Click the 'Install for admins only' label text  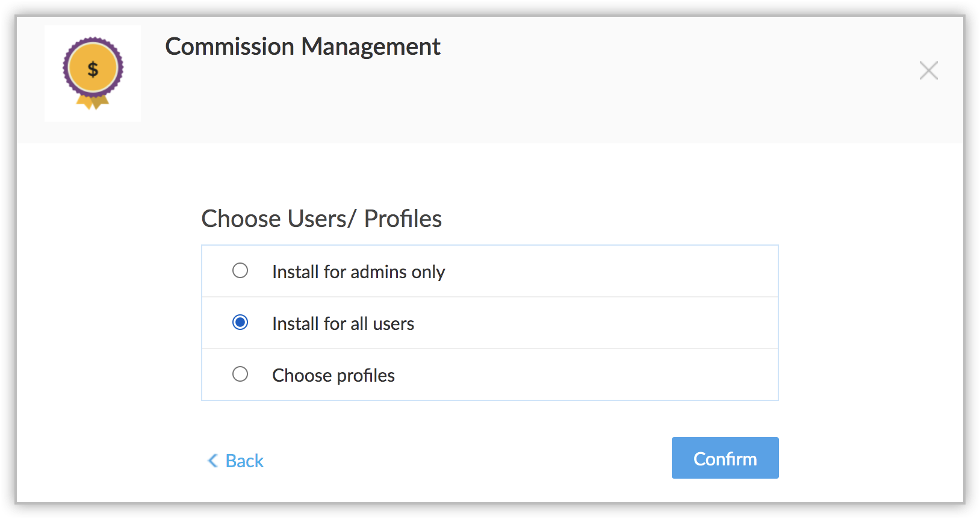point(358,272)
